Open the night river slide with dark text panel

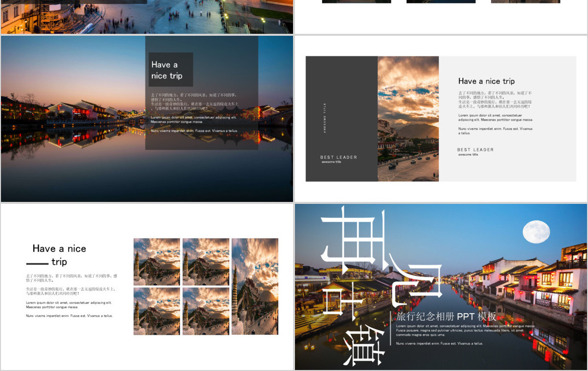coord(147,119)
